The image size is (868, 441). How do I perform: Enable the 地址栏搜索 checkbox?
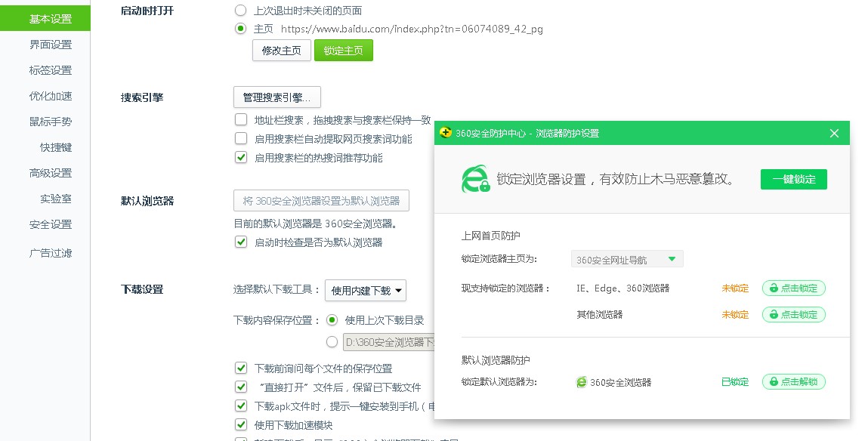241,119
